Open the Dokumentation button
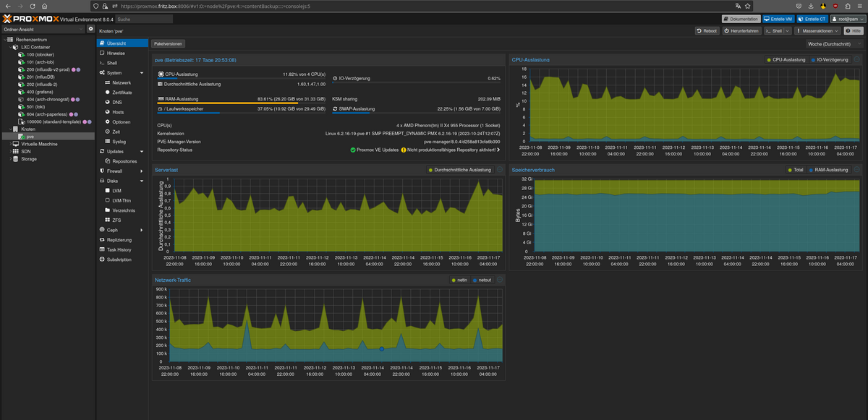Image resolution: width=868 pixels, height=420 pixels. point(741,19)
